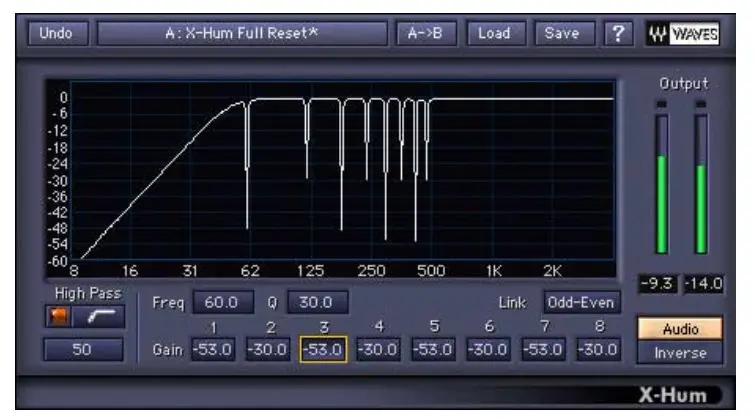
Task: Select the Q field showing 30.0
Action: click(x=317, y=302)
